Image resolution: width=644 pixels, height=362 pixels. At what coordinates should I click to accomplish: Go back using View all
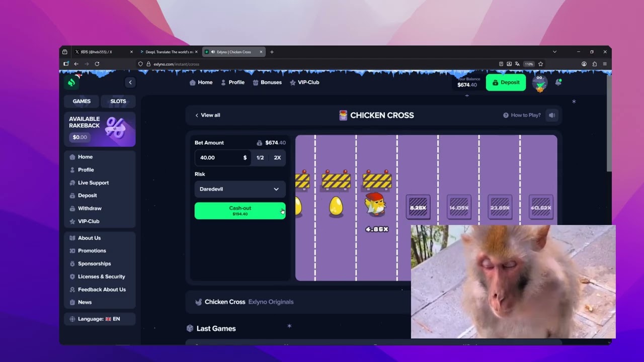point(207,115)
